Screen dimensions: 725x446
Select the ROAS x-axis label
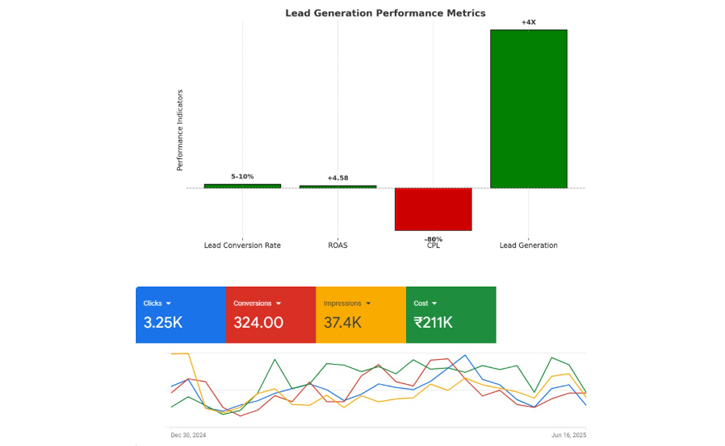pyautogui.click(x=338, y=246)
